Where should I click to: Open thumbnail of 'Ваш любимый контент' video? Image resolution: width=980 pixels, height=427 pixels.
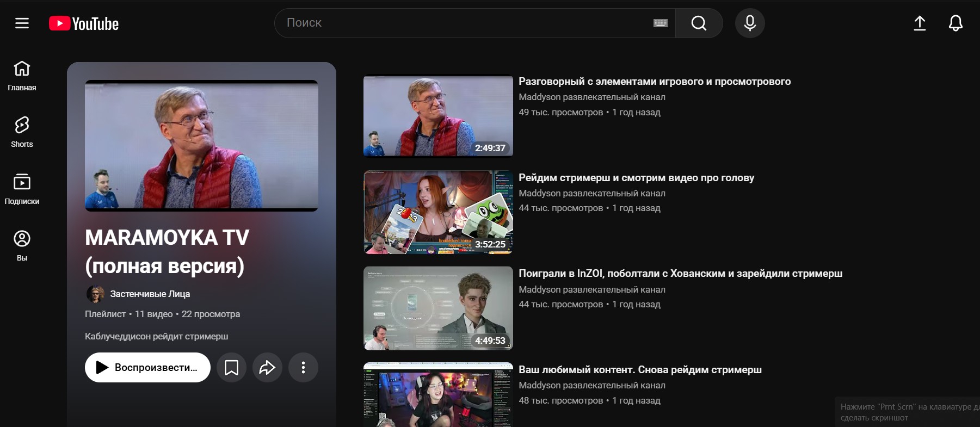(438, 395)
